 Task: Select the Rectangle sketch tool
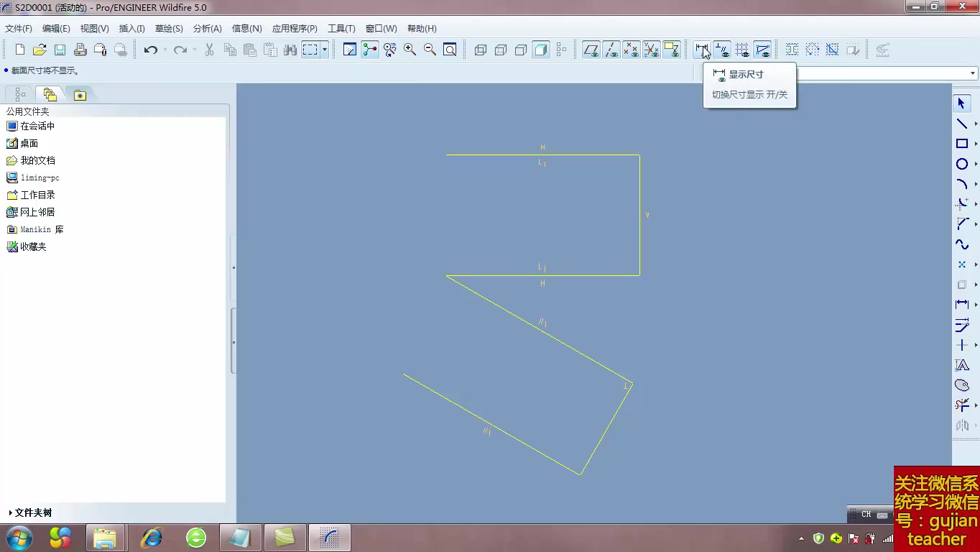962,144
